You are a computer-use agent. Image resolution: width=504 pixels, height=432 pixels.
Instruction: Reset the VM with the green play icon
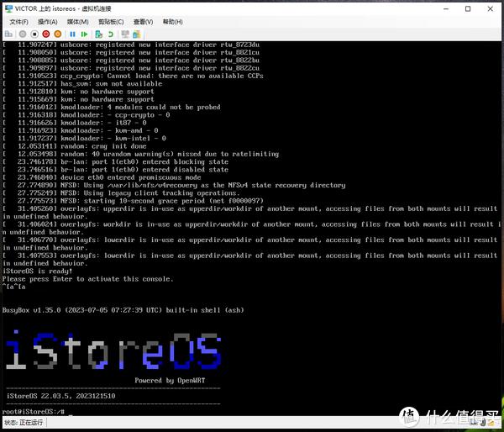84,34
